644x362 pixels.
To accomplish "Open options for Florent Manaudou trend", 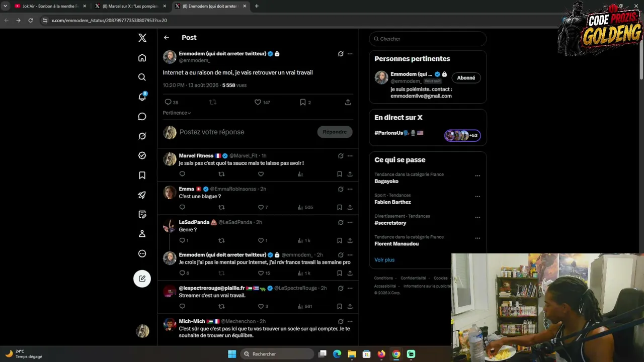I will 477,238.
